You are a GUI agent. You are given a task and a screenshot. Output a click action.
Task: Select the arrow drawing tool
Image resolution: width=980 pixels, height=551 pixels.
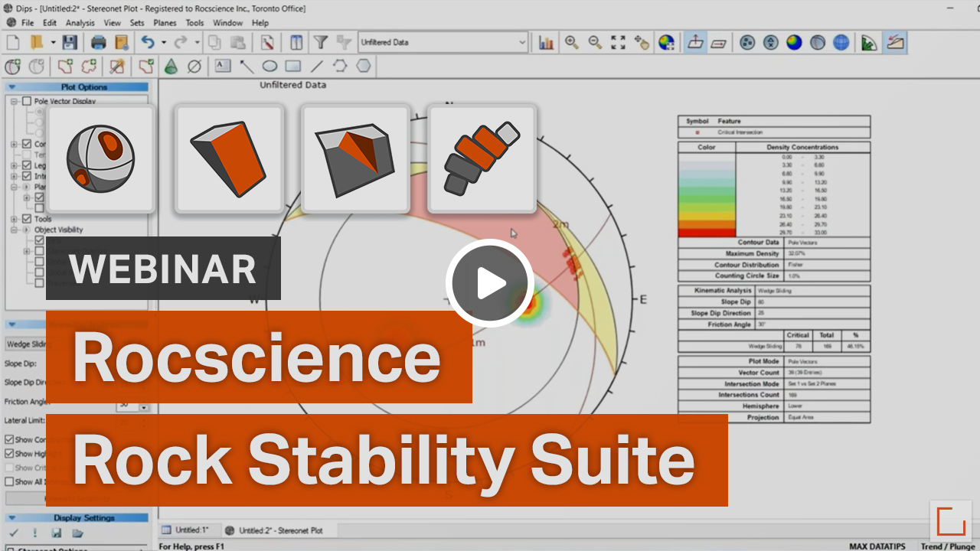247,67
